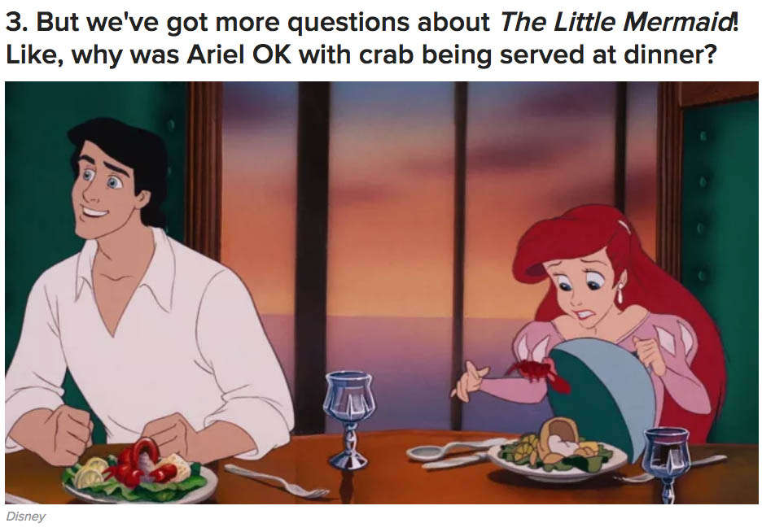Click Prince Eric's face in the image
Screen dimensions: 762x532
(103, 189)
